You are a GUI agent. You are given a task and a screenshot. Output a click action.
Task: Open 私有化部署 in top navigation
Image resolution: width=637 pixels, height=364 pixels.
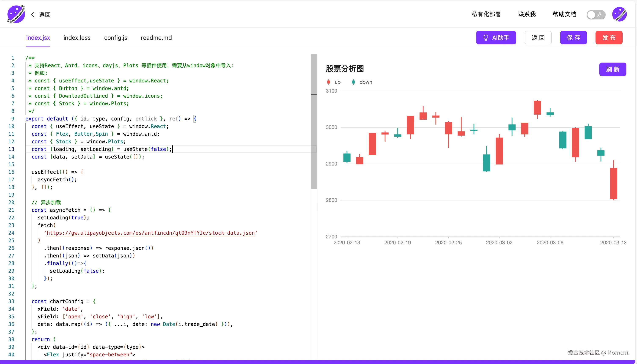click(486, 14)
